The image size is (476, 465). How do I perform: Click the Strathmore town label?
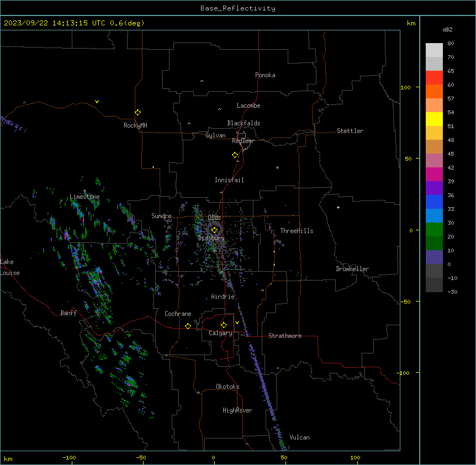285,336
